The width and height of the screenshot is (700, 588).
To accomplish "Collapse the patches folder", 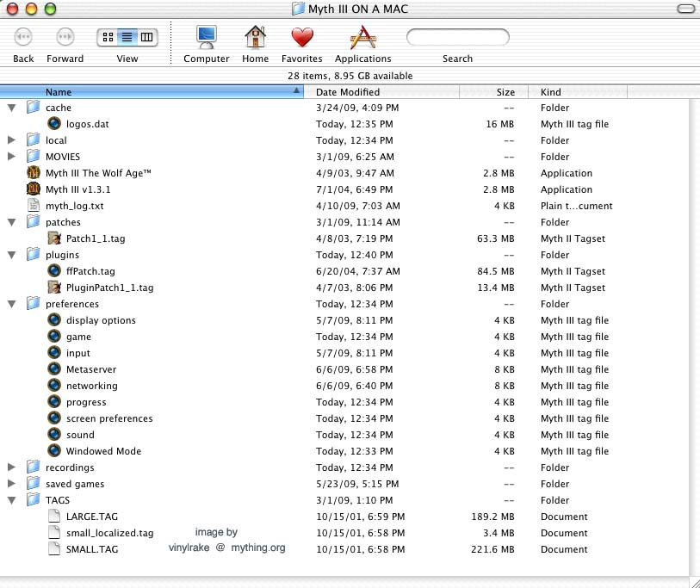I will (x=11, y=222).
